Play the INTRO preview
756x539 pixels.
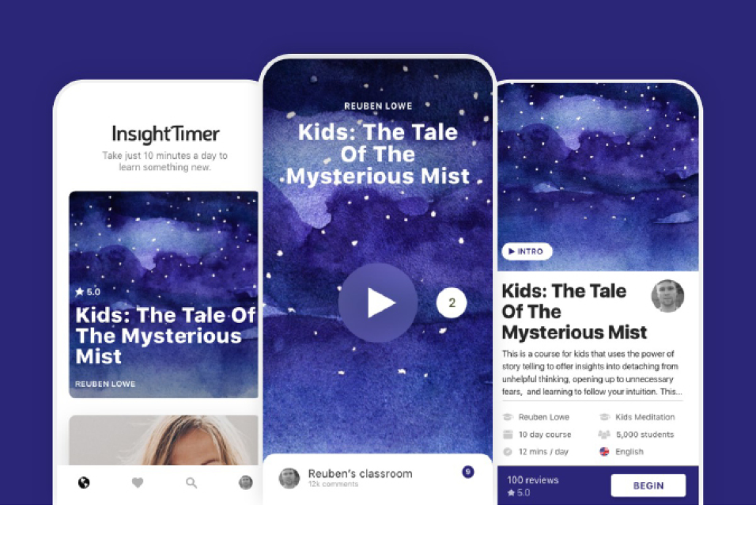(527, 252)
